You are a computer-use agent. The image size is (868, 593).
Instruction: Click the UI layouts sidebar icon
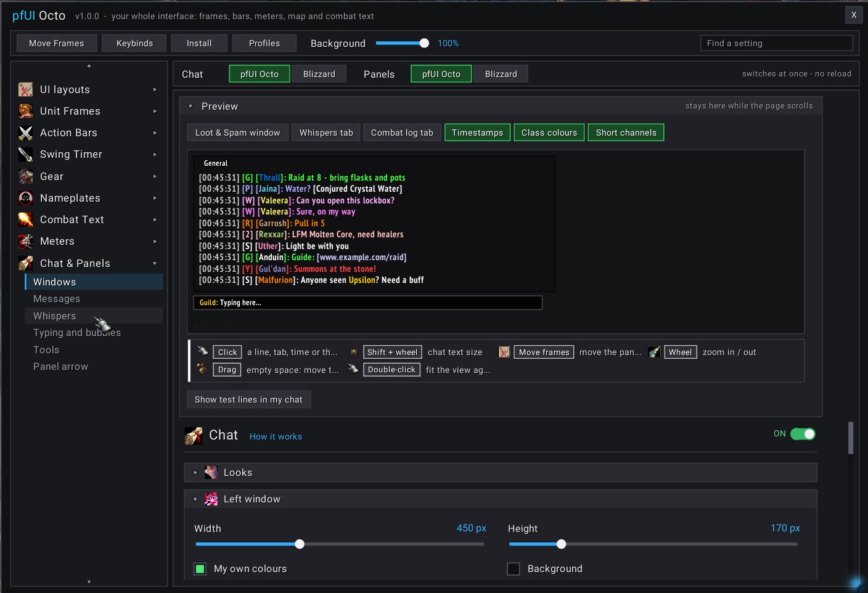pyautogui.click(x=25, y=89)
